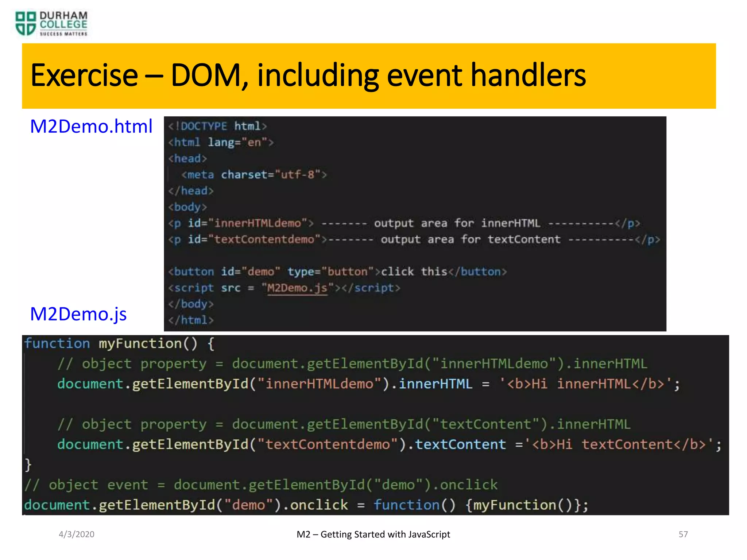The image size is (747, 560).
Task: Click the slide number '57'
Action: [x=683, y=534]
